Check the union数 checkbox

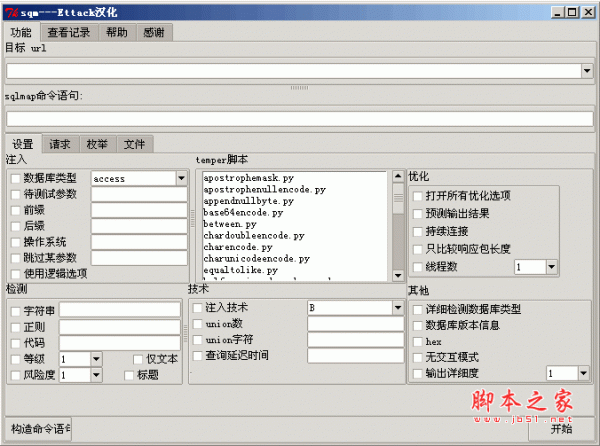(x=197, y=324)
